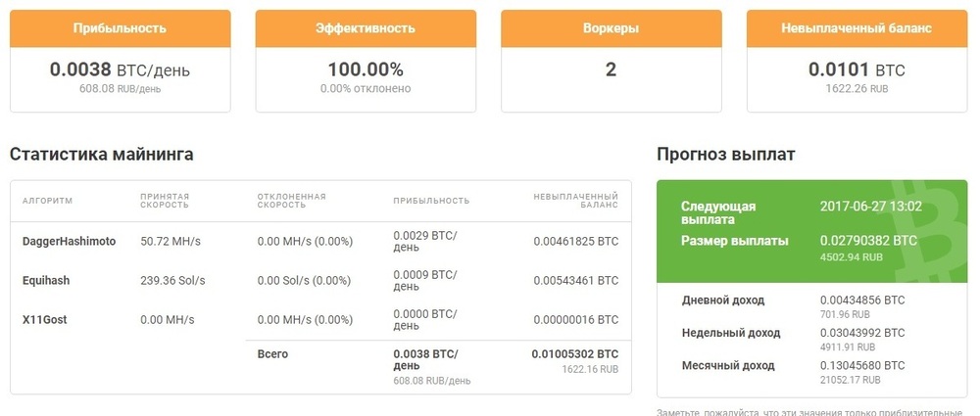The image size is (980, 416).
Task: Select the Equihash algorithm name
Action: [x=46, y=281]
